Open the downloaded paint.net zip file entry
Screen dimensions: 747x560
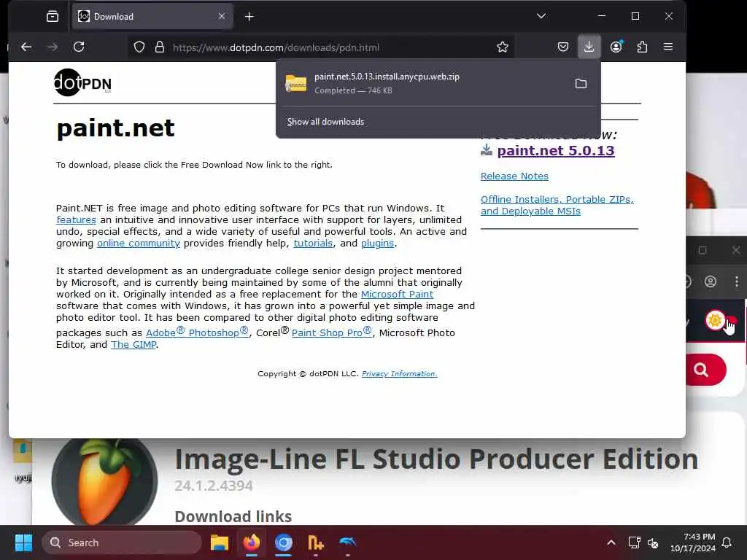[x=424, y=83]
